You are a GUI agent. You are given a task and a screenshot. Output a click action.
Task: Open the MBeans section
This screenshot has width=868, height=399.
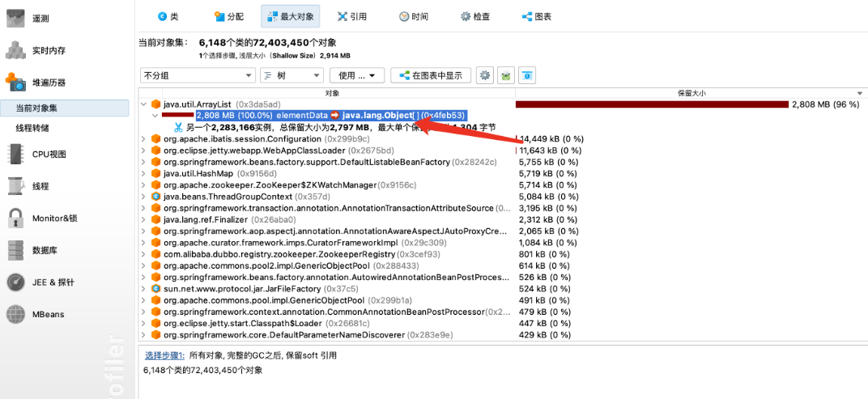pyautogui.click(x=36, y=314)
